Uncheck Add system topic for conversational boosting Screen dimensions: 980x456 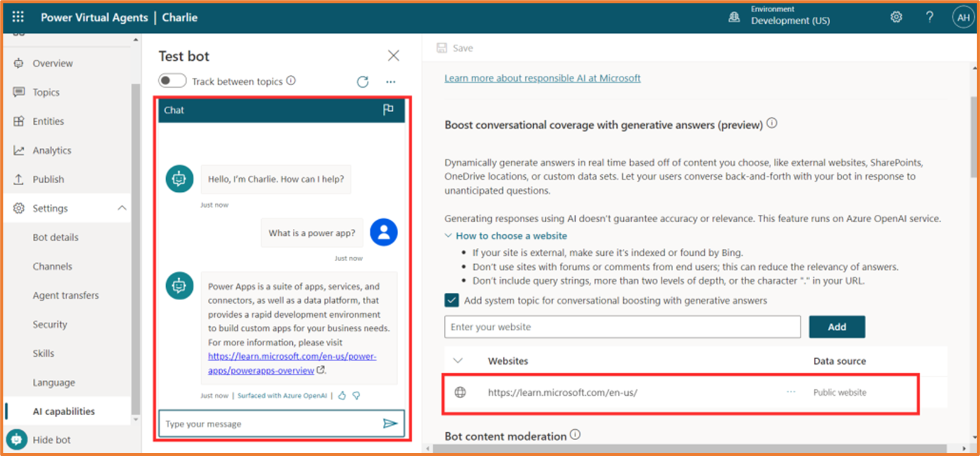coord(452,300)
